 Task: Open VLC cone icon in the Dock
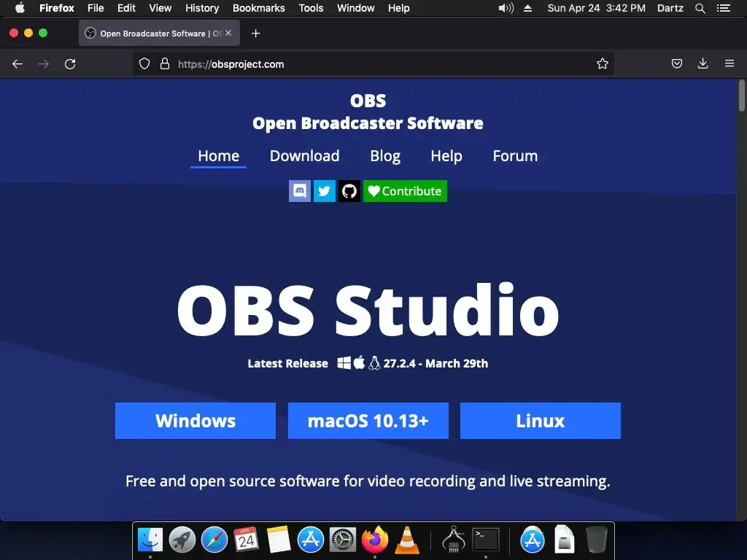click(407, 540)
